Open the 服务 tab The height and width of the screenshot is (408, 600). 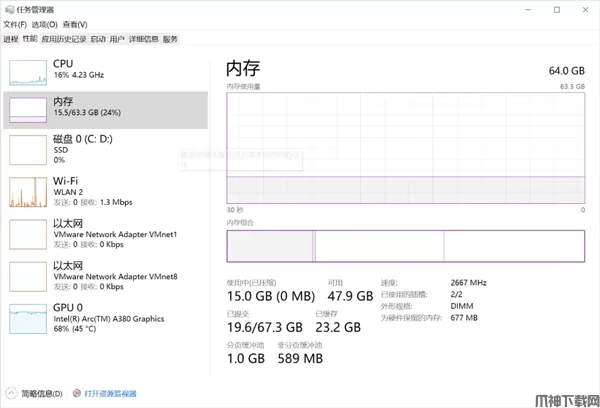171,39
